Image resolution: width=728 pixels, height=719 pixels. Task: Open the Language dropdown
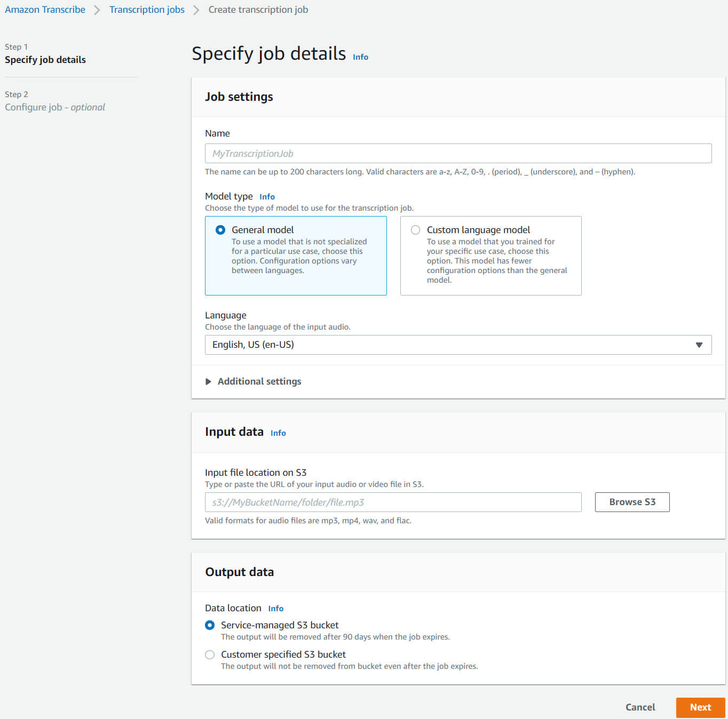click(457, 345)
